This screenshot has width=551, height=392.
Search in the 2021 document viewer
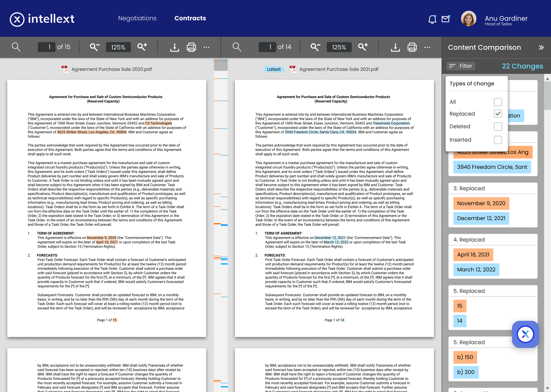237,47
